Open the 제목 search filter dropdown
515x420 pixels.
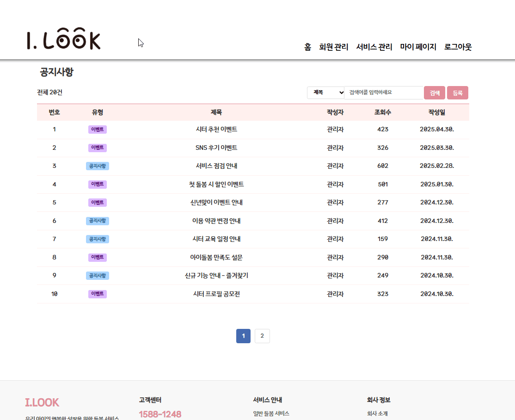pyautogui.click(x=325, y=93)
